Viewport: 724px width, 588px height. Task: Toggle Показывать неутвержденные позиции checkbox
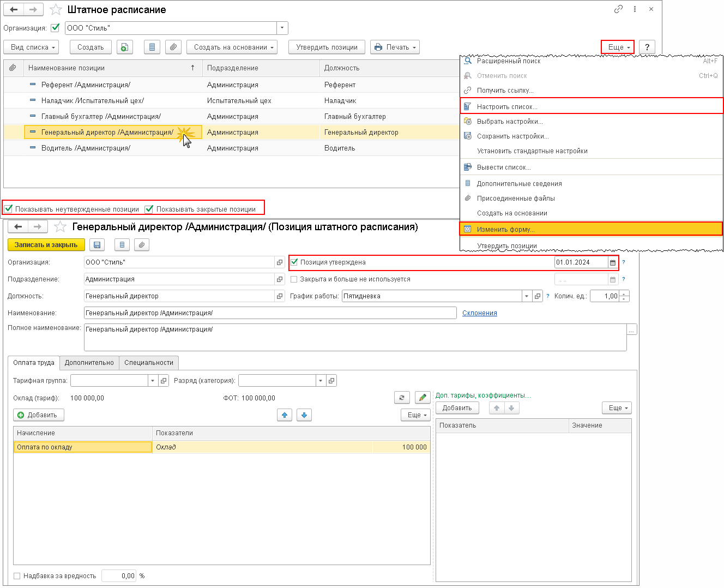[x=8, y=209]
